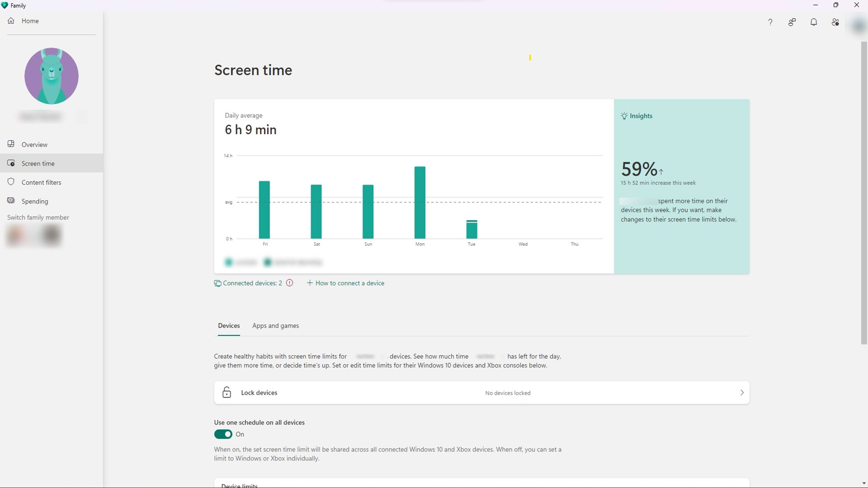Image resolution: width=868 pixels, height=488 pixels.
Task: Open account settings gear icon
Action: (x=835, y=22)
